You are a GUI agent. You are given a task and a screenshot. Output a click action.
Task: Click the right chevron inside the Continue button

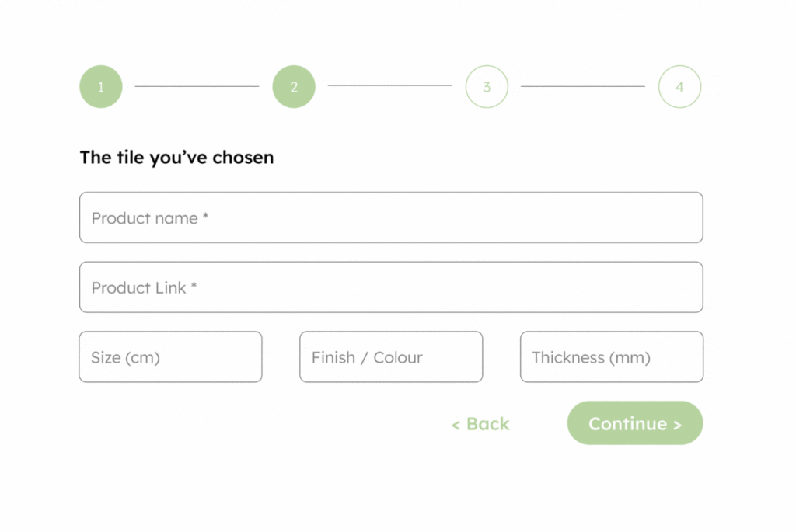pos(677,425)
